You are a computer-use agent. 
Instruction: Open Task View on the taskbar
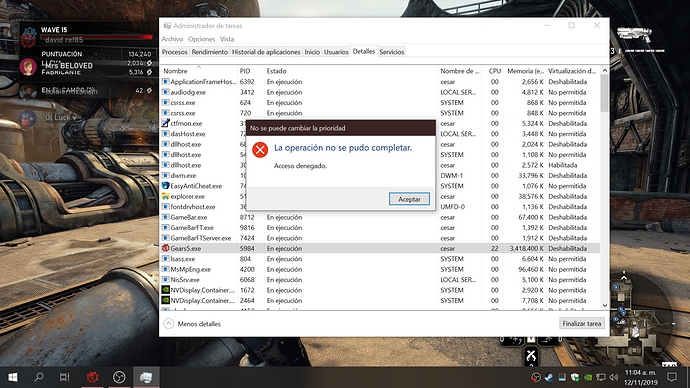coord(65,377)
